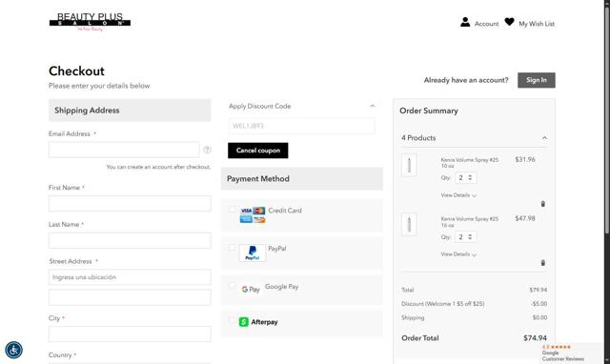Focus the City field
This screenshot has height=364, width=610.
coord(130,334)
